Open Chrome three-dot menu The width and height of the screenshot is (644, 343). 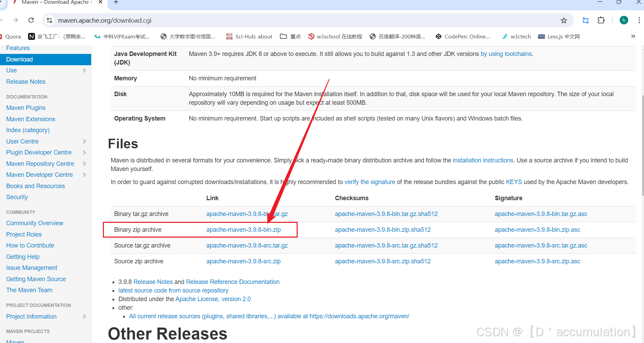point(639,20)
